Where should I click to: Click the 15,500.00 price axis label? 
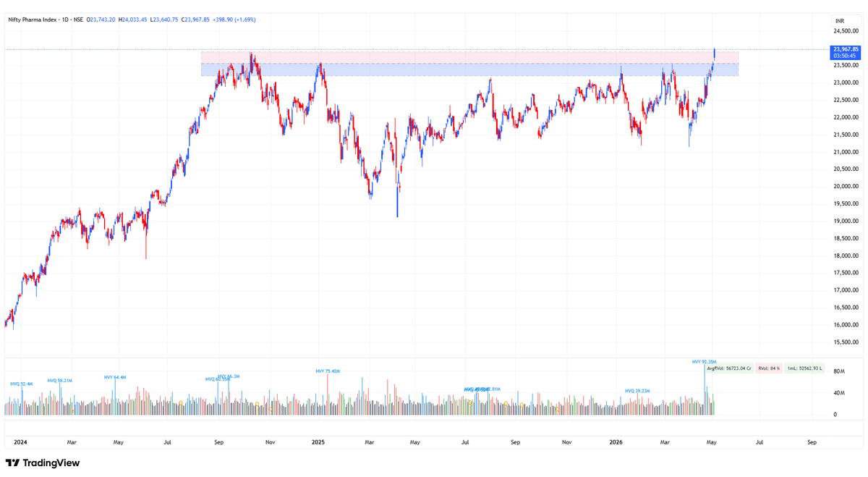click(x=846, y=342)
